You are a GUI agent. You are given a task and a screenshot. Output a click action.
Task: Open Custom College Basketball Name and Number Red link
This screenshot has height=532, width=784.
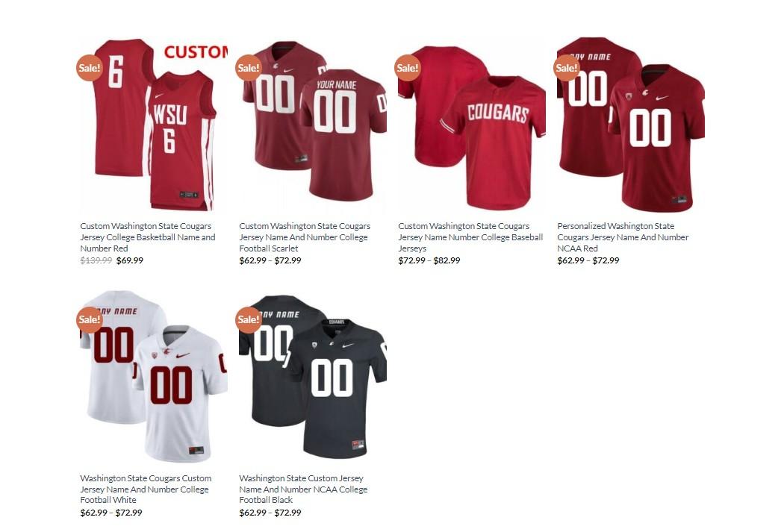(148, 237)
